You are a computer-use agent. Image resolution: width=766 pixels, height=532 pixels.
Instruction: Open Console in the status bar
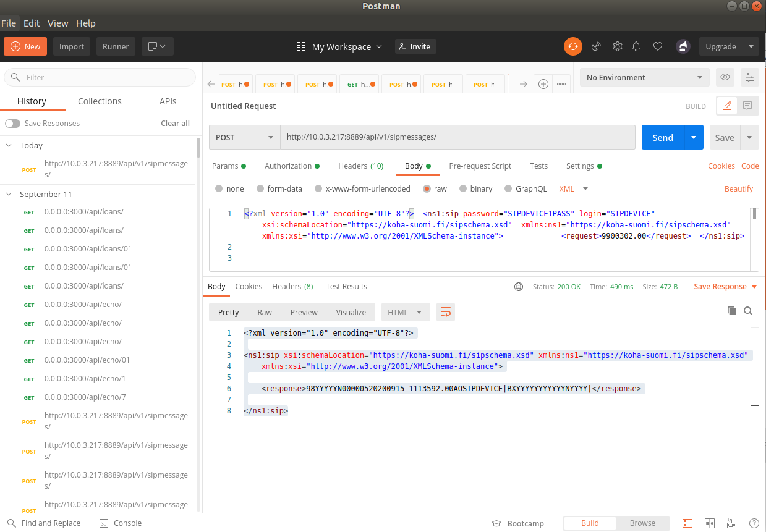pos(121,523)
